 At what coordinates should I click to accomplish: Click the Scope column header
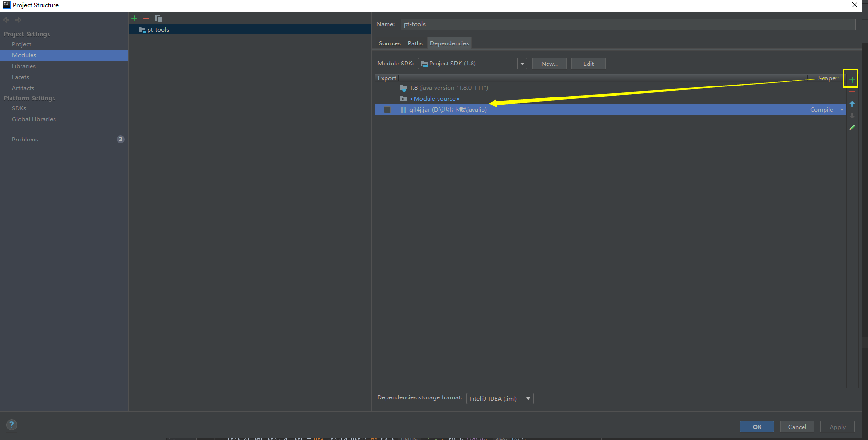coord(827,78)
